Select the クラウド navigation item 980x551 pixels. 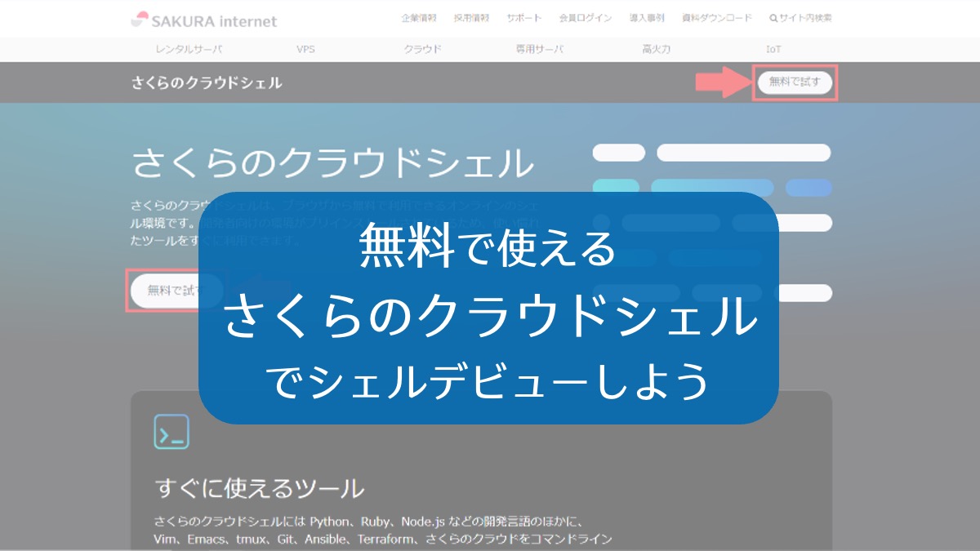[x=422, y=49]
